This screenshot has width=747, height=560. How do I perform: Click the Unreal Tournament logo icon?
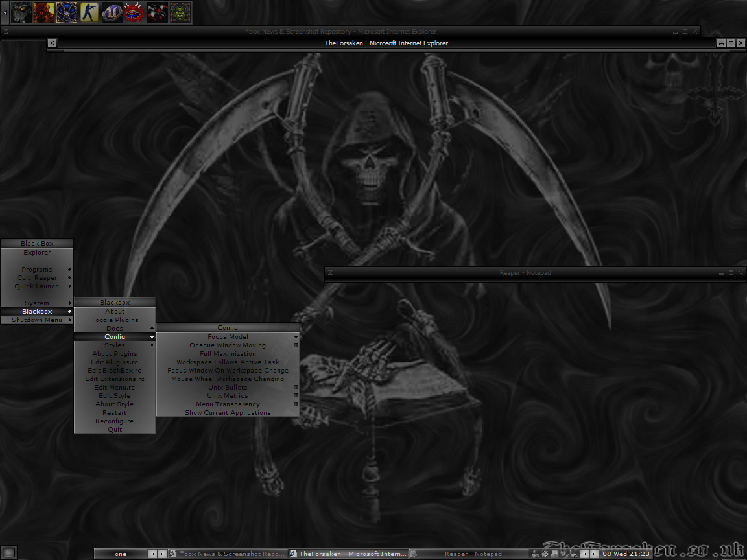click(x=112, y=12)
